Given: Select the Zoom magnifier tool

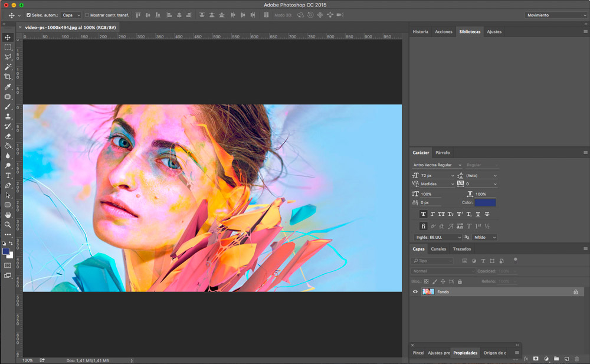Looking at the screenshot, I should point(8,225).
